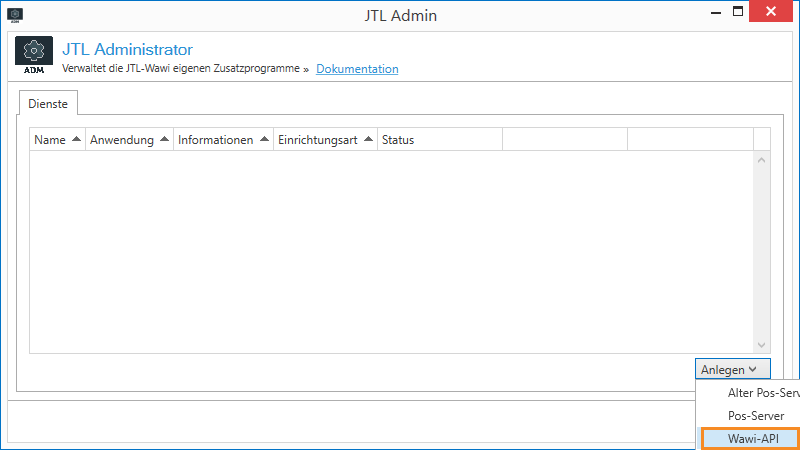Open the Dokumentation link
Image resolution: width=800 pixels, height=450 pixels.
tap(357, 69)
